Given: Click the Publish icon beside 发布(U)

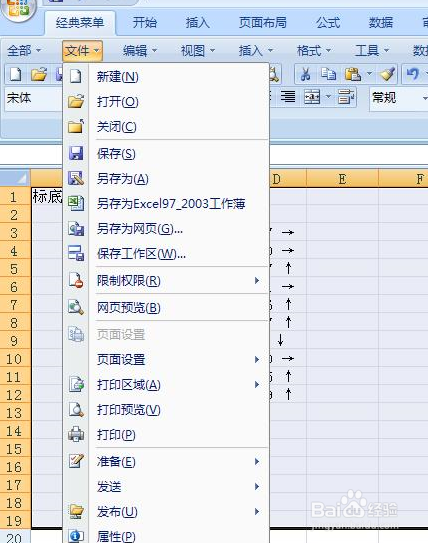Looking at the screenshot, I should click(76, 511).
